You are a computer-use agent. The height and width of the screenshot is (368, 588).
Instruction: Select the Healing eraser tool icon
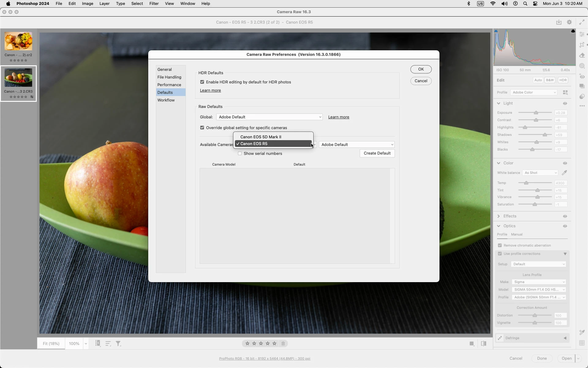(x=582, y=56)
